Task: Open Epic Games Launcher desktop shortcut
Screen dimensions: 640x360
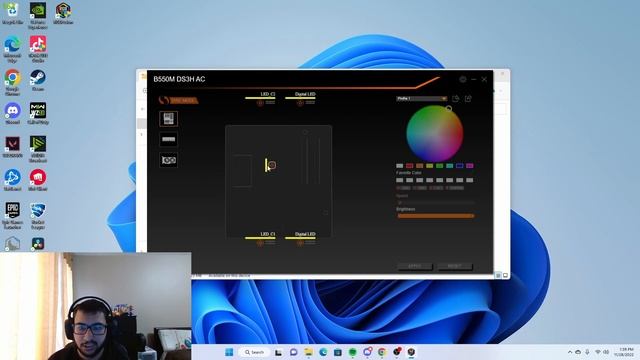Action: click(12, 216)
